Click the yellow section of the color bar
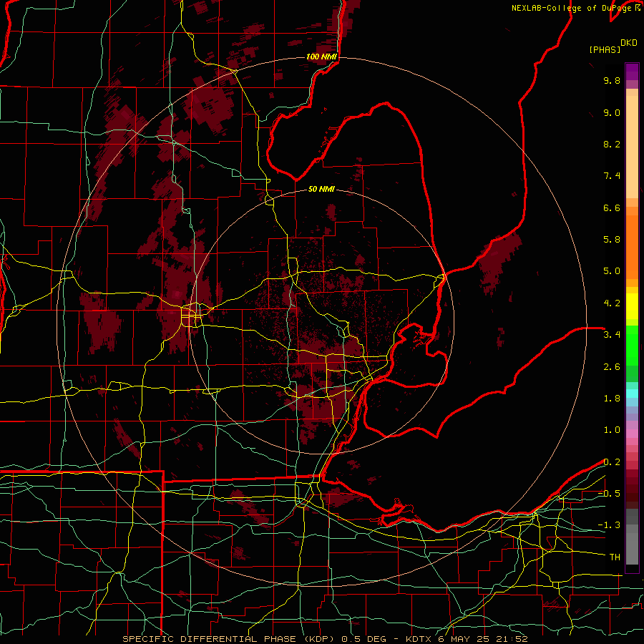644x644 pixels. point(632,306)
